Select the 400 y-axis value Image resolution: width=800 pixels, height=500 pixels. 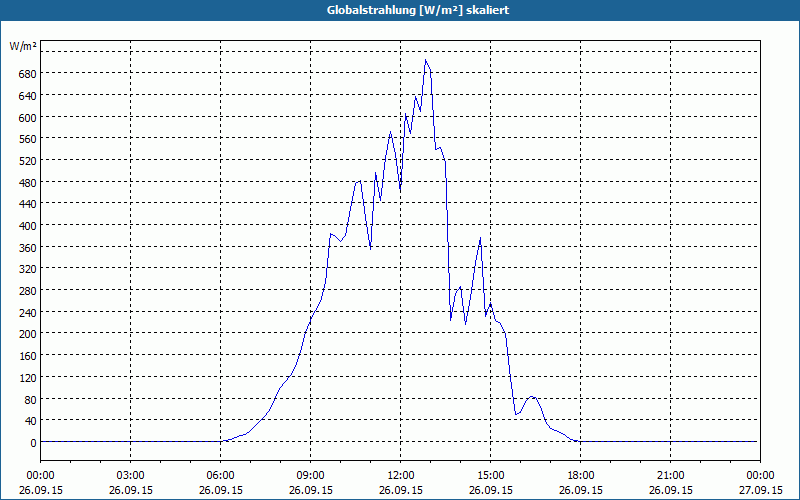27,226
